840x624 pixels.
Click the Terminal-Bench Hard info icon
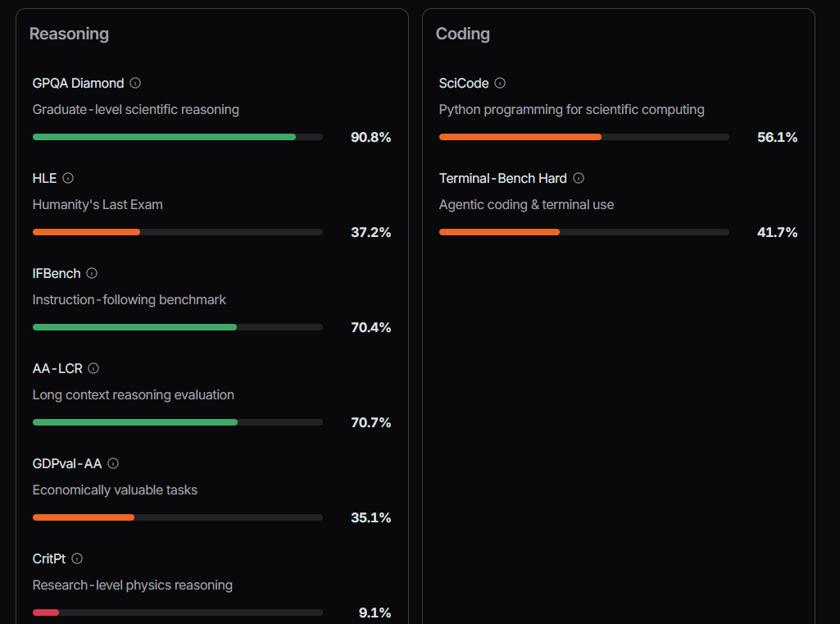pos(579,178)
